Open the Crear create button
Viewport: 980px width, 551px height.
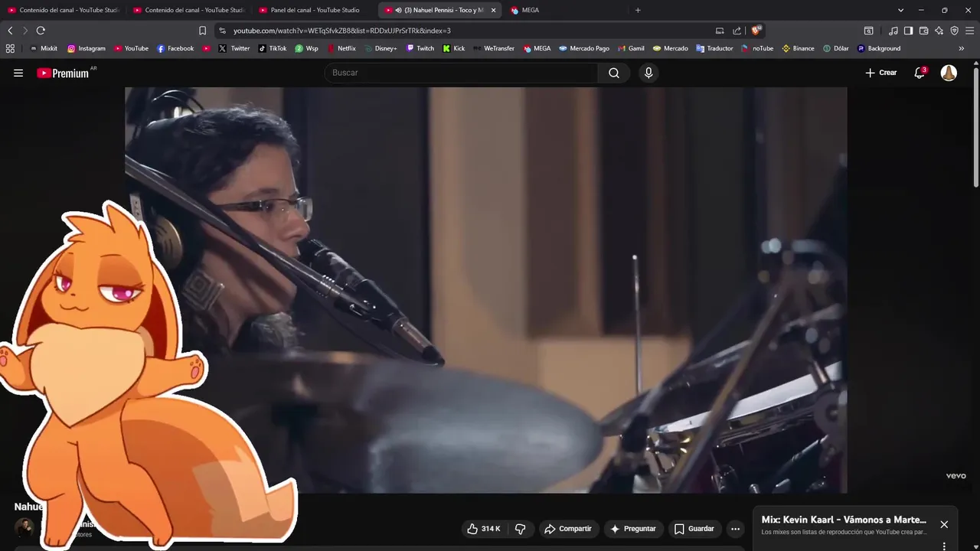tap(880, 73)
